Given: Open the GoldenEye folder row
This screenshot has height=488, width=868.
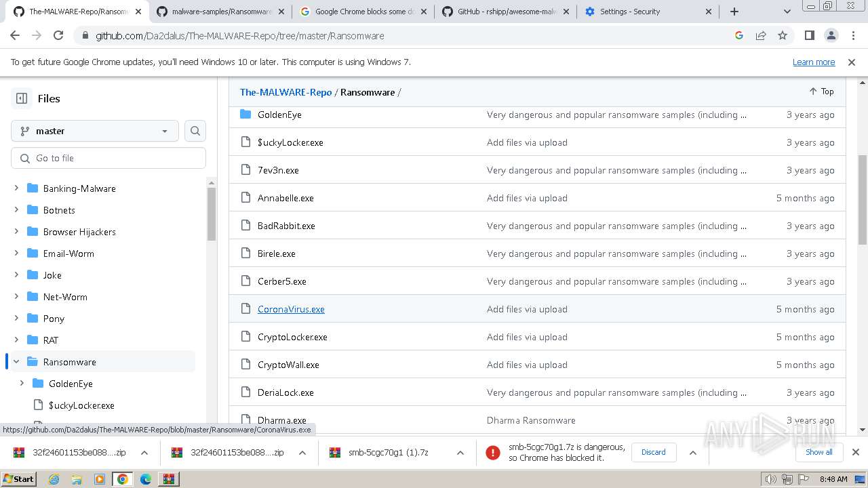Looking at the screenshot, I should [279, 115].
